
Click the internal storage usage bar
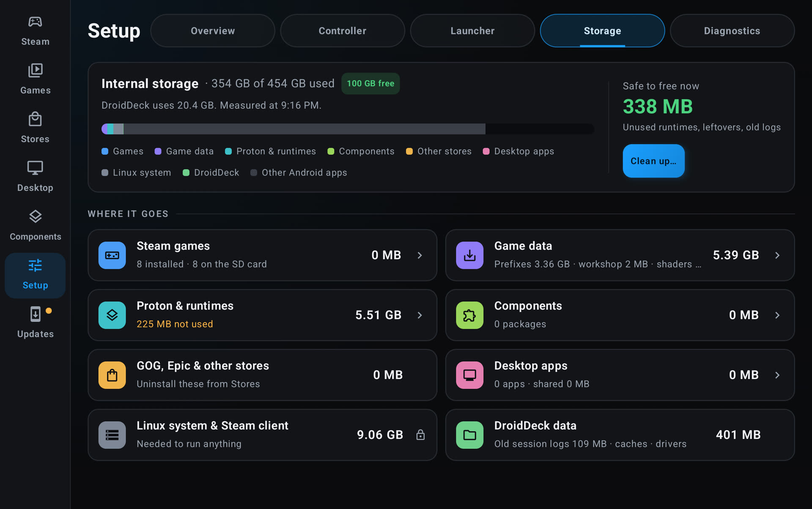coord(348,129)
